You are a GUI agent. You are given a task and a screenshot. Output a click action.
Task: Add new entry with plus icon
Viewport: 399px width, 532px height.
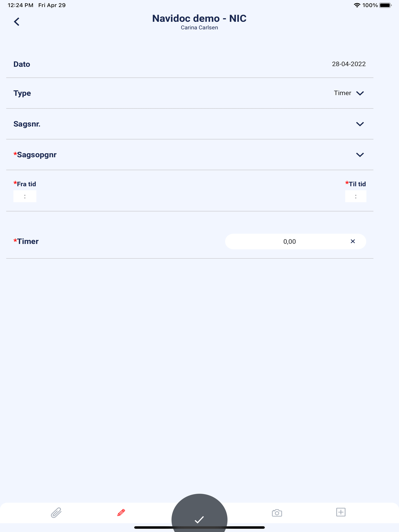341,512
